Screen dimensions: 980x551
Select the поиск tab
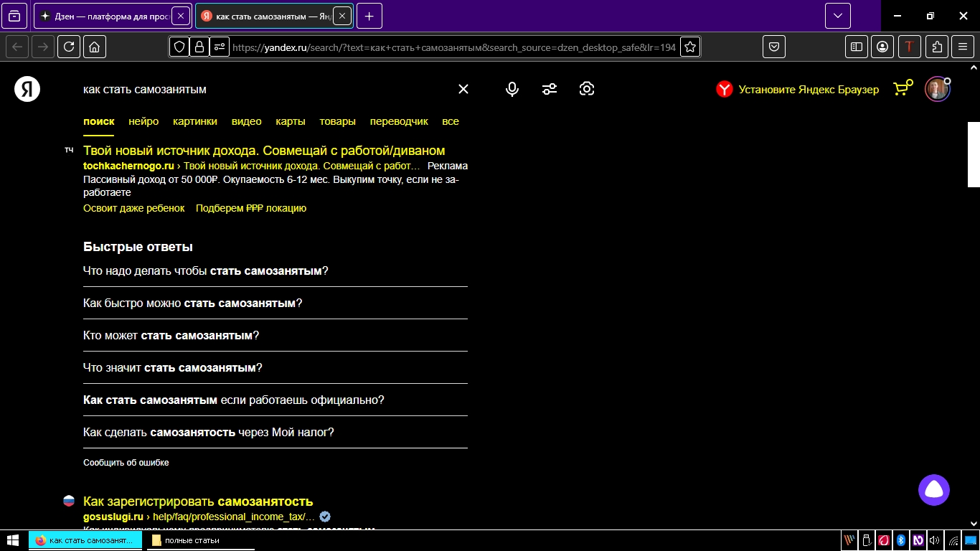point(99,121)
